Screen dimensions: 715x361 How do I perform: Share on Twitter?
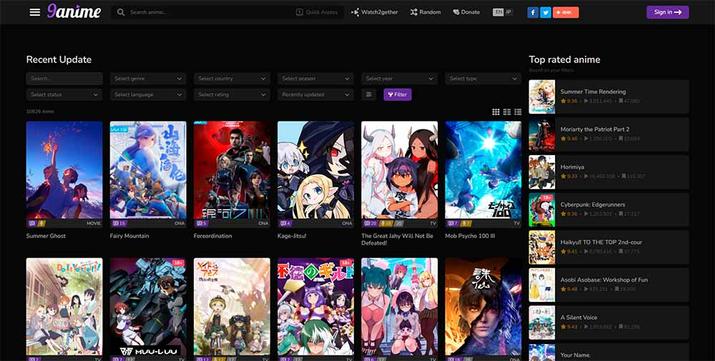(545, 12)
